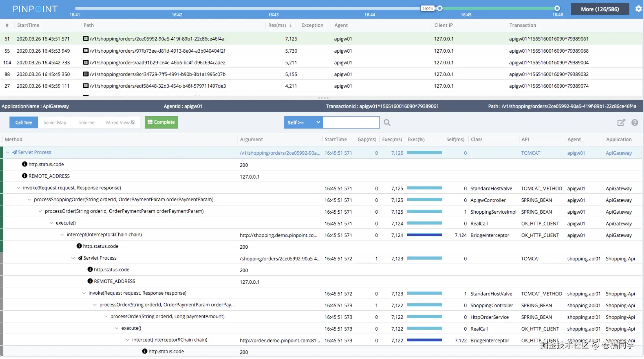Switch to the Timeline tab

tap(86, 123)
